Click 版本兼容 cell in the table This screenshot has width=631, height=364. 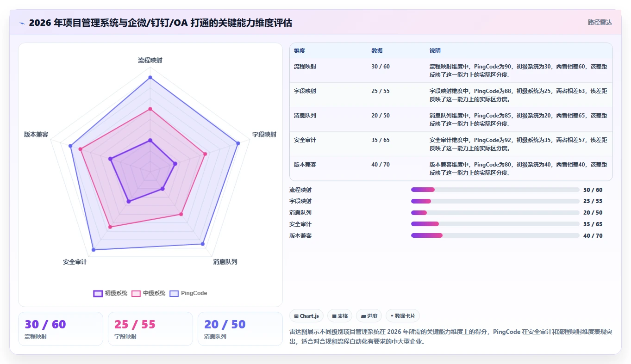(305, 165)
